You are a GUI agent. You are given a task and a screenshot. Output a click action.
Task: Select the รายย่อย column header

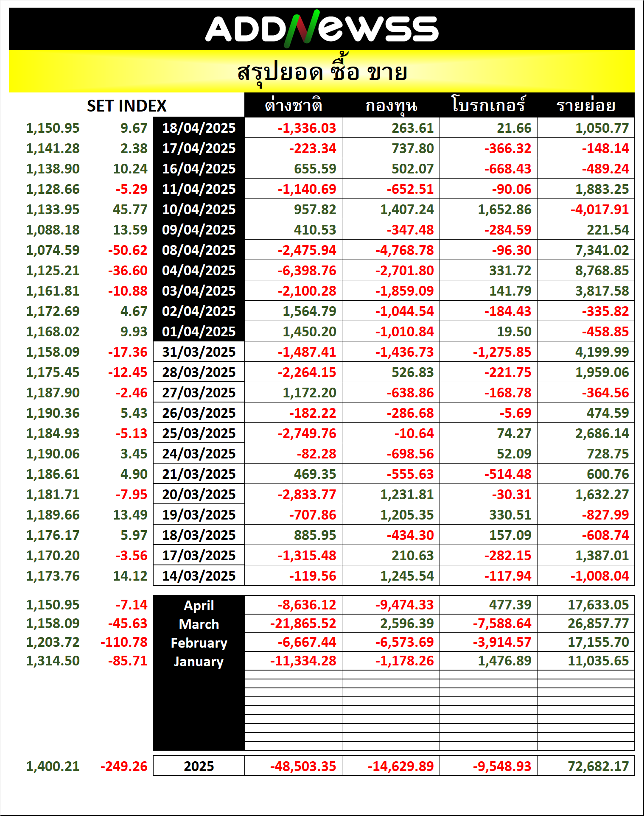point(586,105)
